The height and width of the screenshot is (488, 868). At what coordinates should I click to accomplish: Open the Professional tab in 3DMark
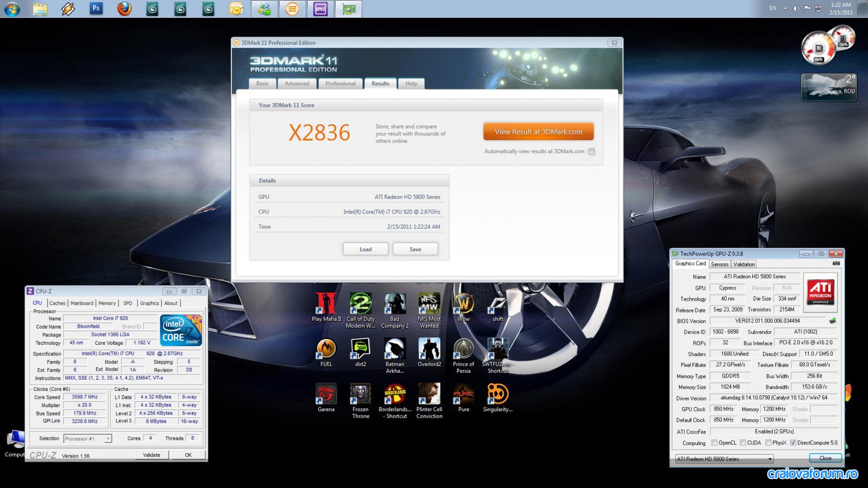[x=340, y=83]
